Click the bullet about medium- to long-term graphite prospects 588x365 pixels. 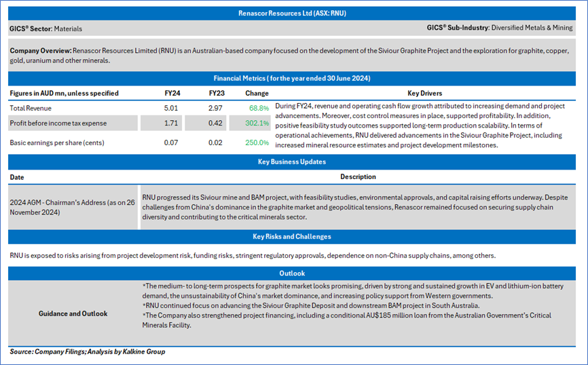click(x=352, y=291)
